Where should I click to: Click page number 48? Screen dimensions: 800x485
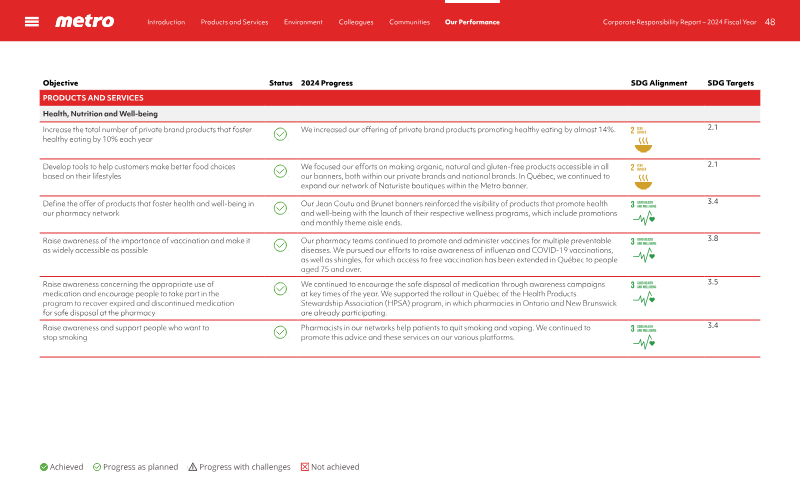coord(770,22)
